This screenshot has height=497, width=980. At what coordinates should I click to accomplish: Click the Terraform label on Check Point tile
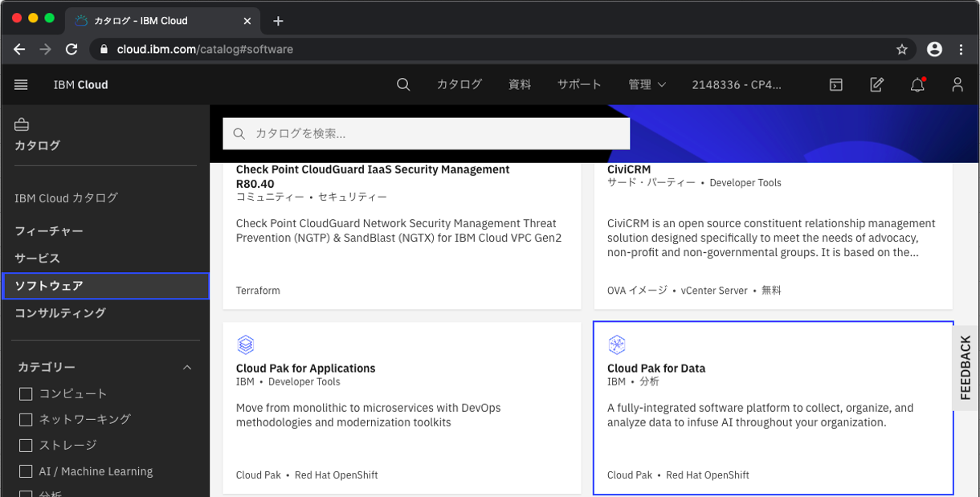click(x=258, y=291)
